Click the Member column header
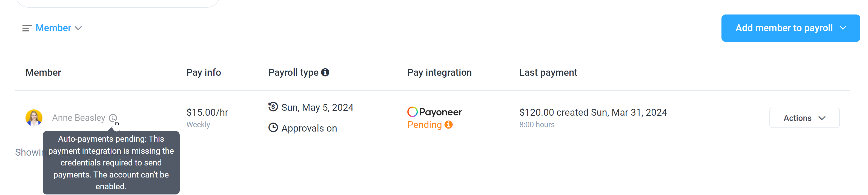The width and height of the screenshot is (868, 195). tap(43, 73)
